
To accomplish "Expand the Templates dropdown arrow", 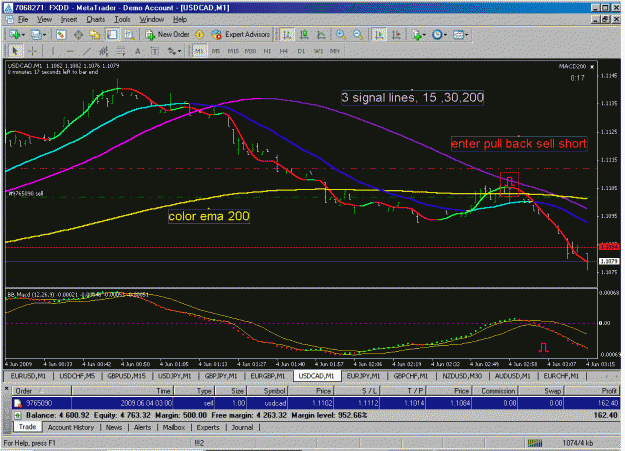I will [x=466, y=35].
